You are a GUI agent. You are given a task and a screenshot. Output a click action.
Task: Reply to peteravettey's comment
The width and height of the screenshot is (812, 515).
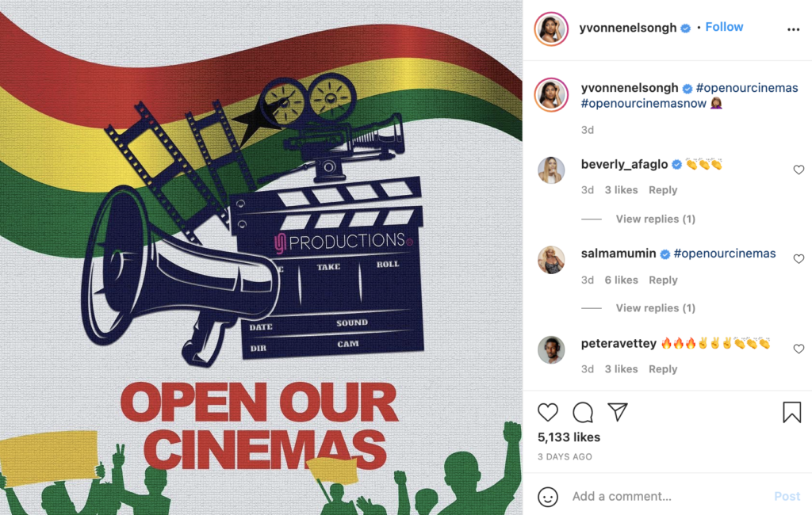pyautogui.click(x=663, y=369)
